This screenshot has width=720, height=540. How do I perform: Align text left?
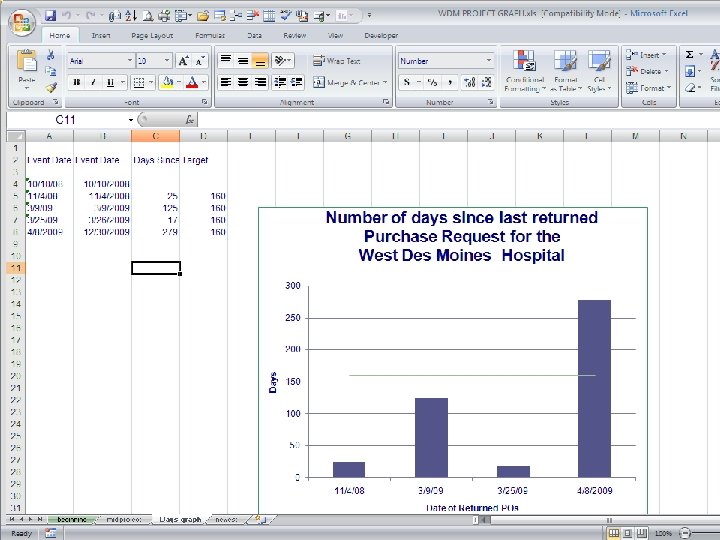pos(225,82)
